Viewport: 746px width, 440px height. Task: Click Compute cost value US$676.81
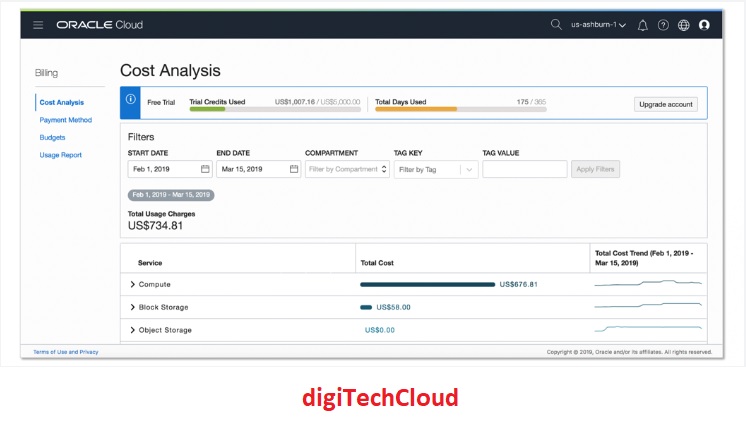518,284
